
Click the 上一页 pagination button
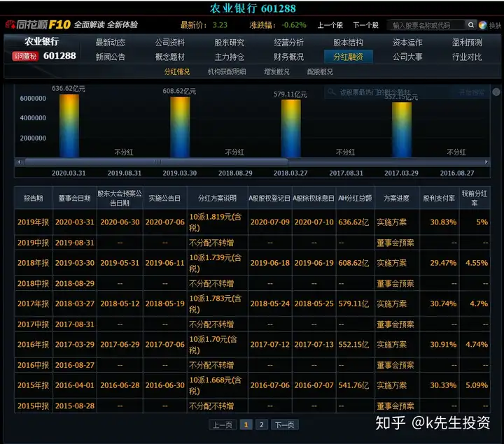(223, 424)
